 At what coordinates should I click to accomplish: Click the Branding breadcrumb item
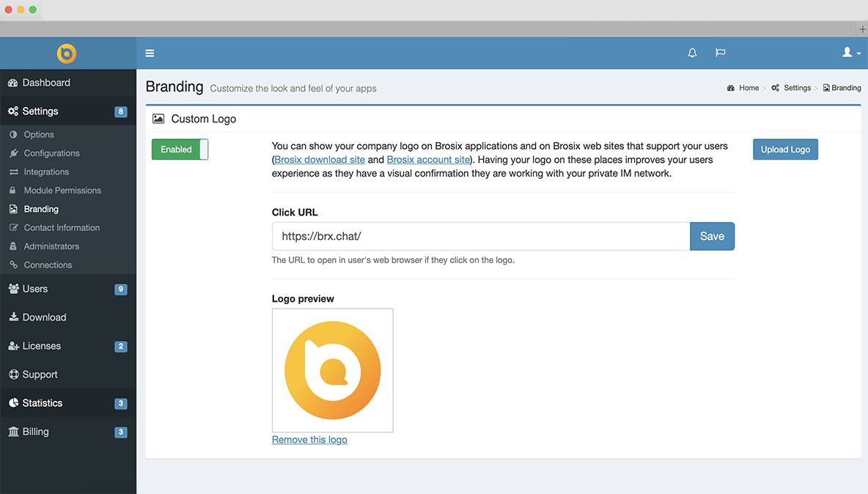(x=842, y=88)
